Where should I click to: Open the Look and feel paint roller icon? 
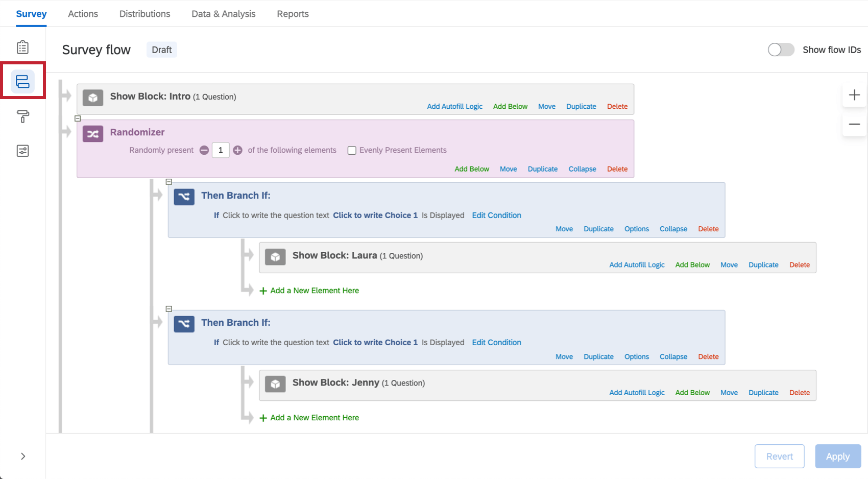(x=22, y=116)
